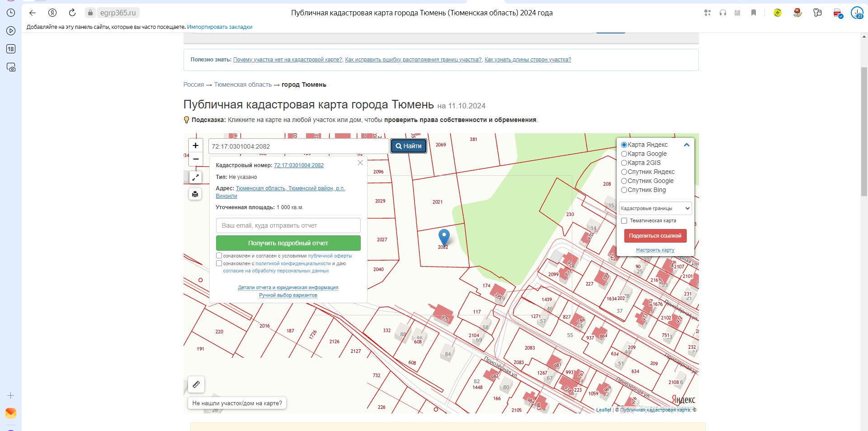
Task: Switch to Спутник Яндекс layer
Action: [x=624, y=172]
